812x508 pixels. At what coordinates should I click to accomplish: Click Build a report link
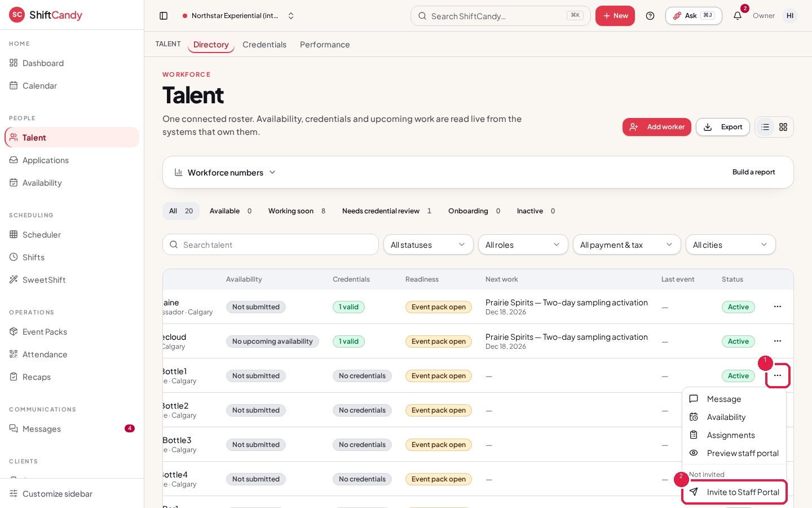click(x=753, y=172)
